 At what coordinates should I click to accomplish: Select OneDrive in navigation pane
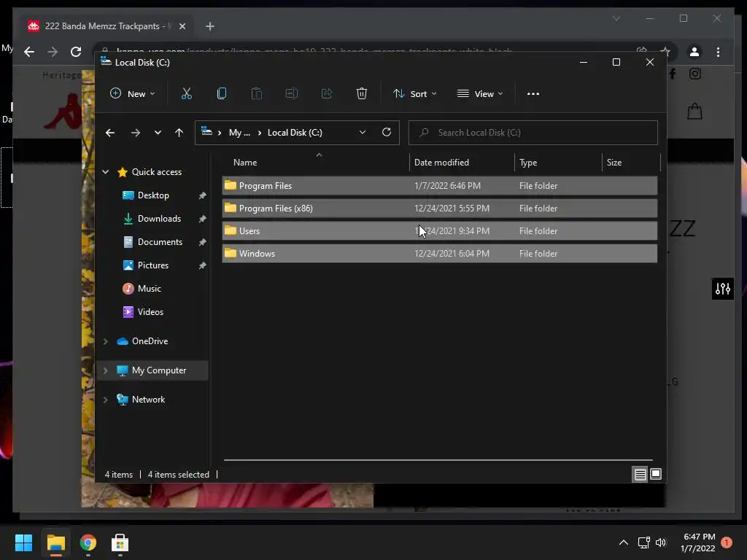pyautogui.click(x=150, y=341)
